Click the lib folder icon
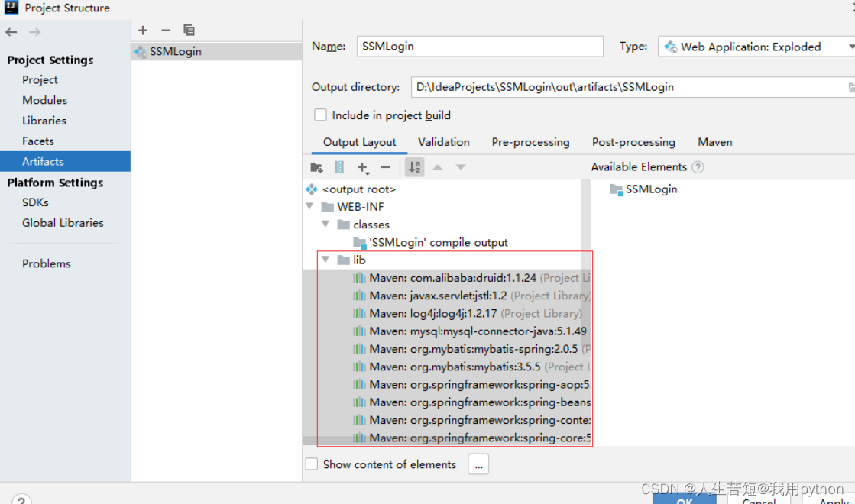This screenshot has height=504, width=855. click(x=344, y=260)
